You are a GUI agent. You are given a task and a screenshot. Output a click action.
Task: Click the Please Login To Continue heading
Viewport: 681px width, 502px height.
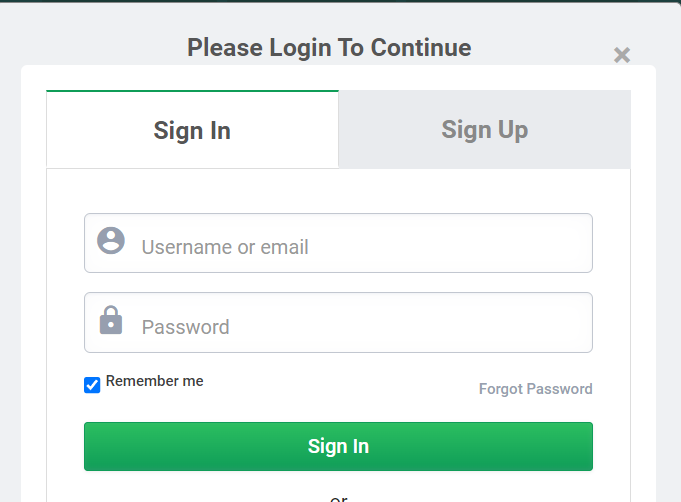(329, 47)
